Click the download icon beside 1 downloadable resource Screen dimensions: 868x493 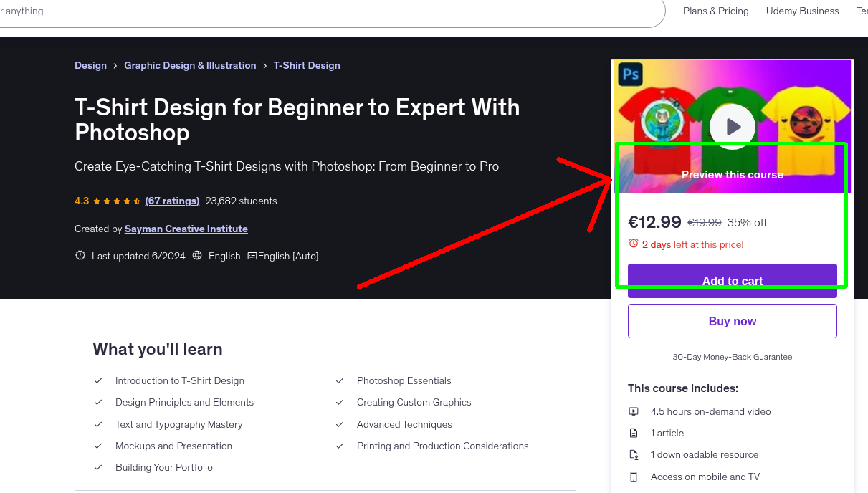pyautogui.click(x=634, y=454)
